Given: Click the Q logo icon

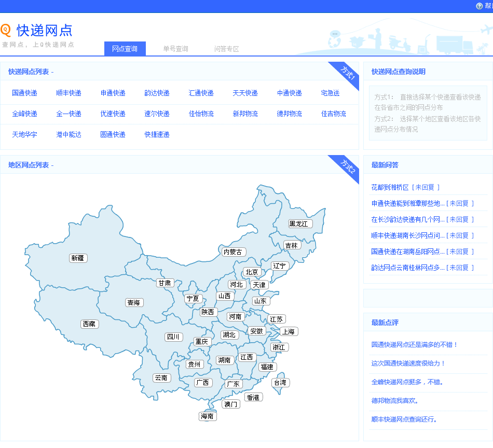Looking at the screenshot, I should pyautogui.click(x=6, y=30).
